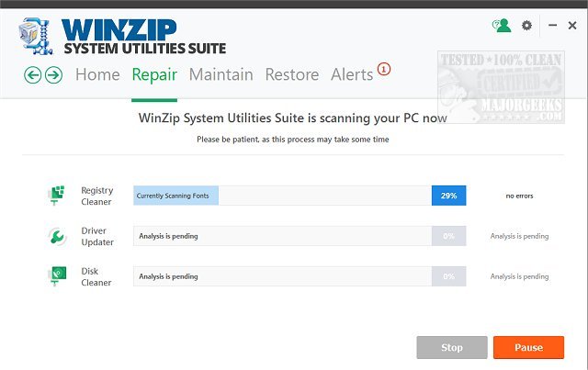This screenshot has width=588, height=370.
Task: Click the Driver Updater wrench icon
Action: coord(57,236)
